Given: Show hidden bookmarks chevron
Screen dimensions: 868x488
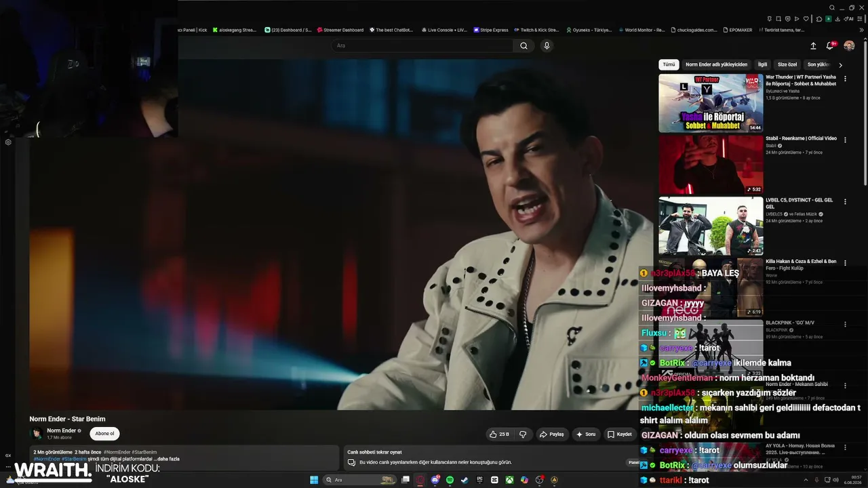Looking at the screenshot, I should point(861,30).
